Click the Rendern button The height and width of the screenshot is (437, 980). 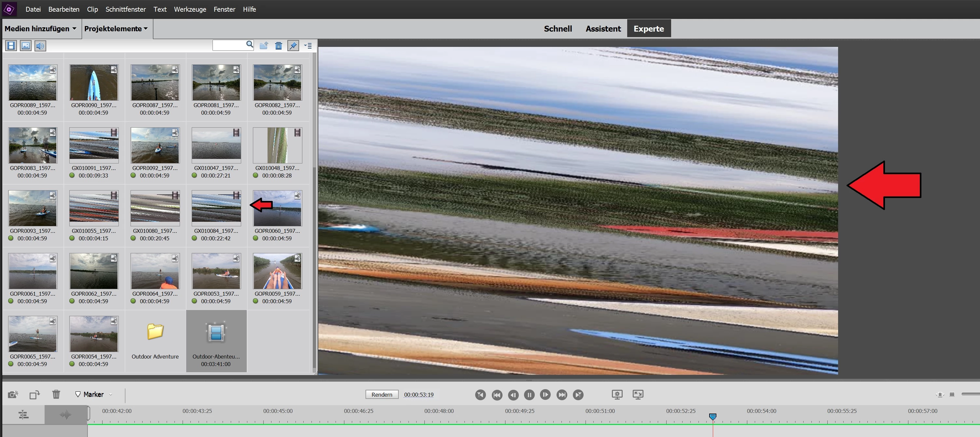tap(381, 394)
